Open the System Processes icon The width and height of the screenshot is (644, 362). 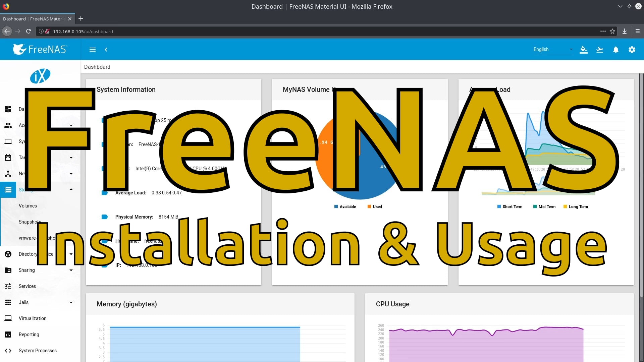pos(8,350)
